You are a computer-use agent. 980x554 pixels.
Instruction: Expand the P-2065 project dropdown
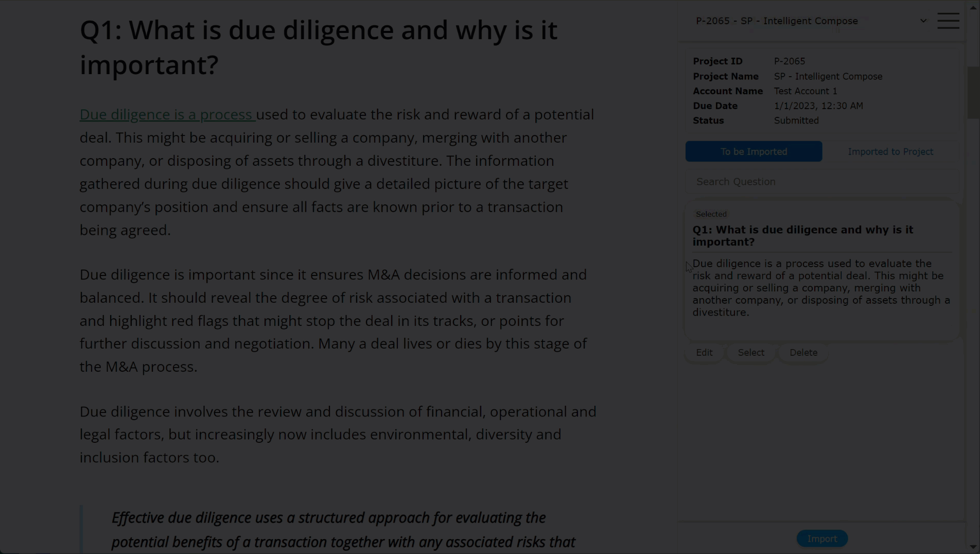811,21
